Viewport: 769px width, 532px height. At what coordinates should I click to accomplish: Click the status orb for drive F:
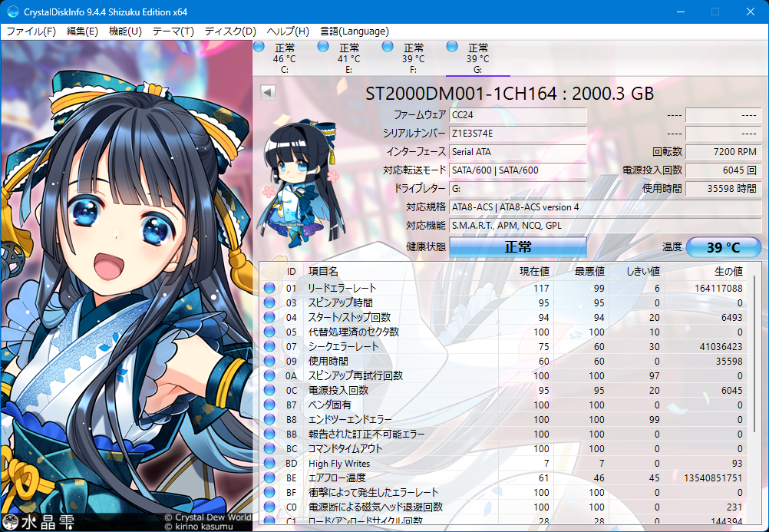[x=388, y=47]
